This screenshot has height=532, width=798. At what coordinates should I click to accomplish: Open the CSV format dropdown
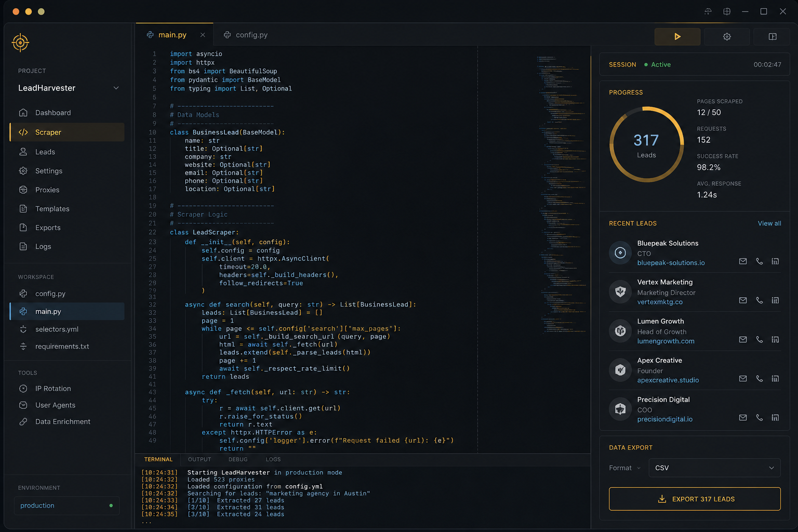(x=714, y=468)
